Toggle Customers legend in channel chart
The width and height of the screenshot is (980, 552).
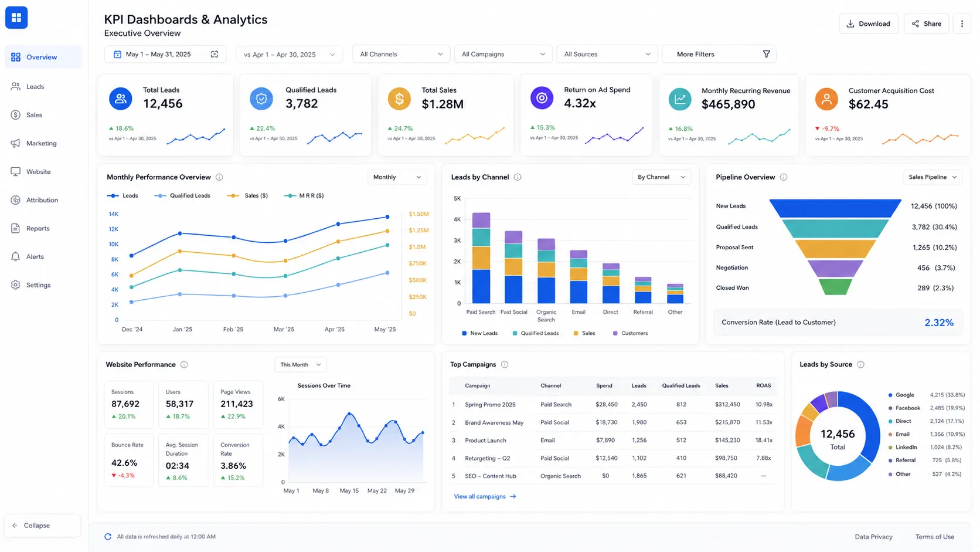pos(630,333)
